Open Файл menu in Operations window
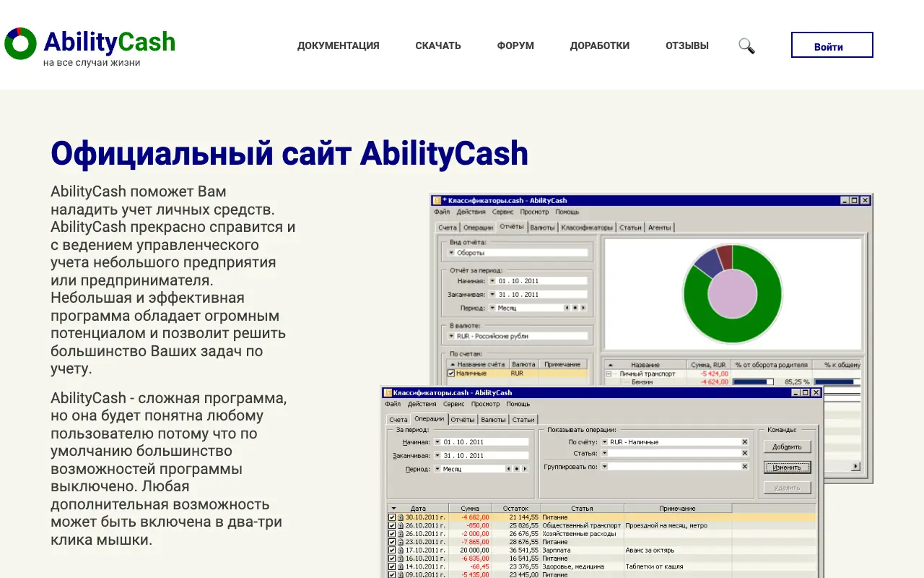 pos(393,404)
